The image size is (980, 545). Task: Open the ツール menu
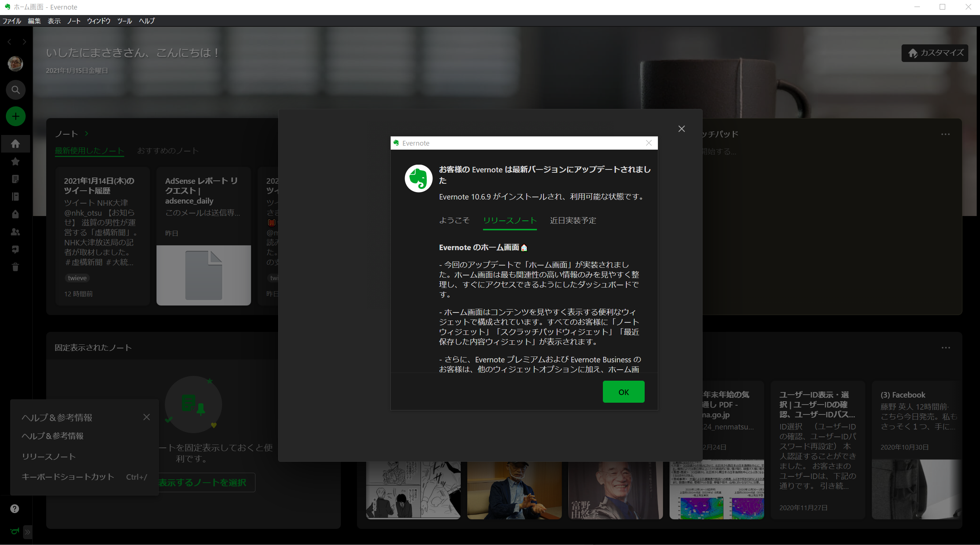point(124,21)
